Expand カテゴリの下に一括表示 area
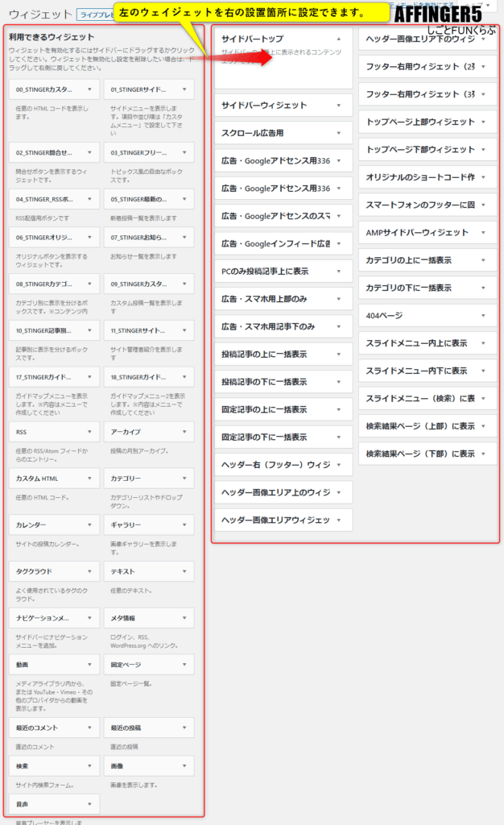Screen dimensions: 504x825 [x=483, y=288]
